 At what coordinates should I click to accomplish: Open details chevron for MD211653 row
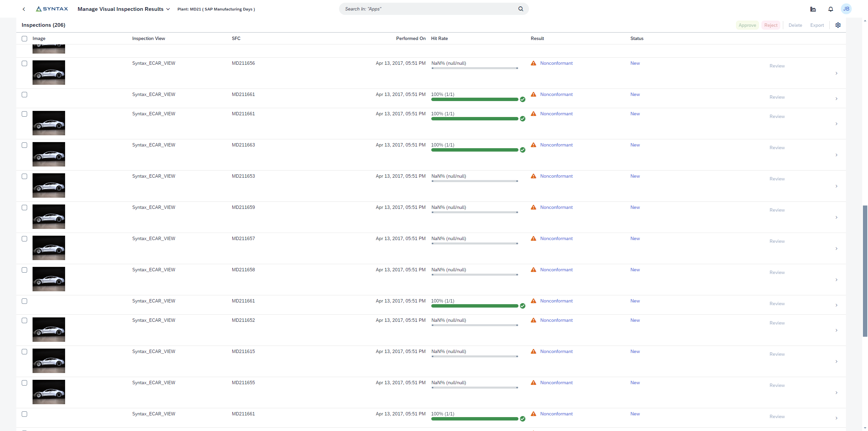836,186
